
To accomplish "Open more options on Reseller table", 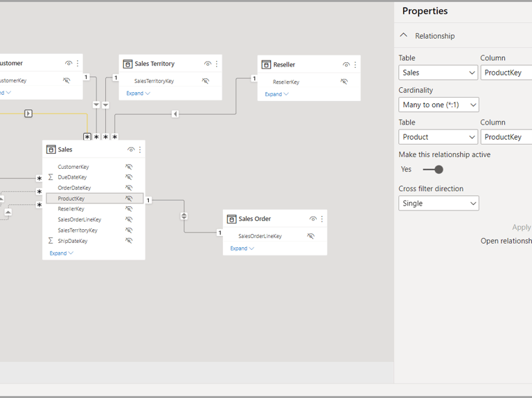I will 355,64.
